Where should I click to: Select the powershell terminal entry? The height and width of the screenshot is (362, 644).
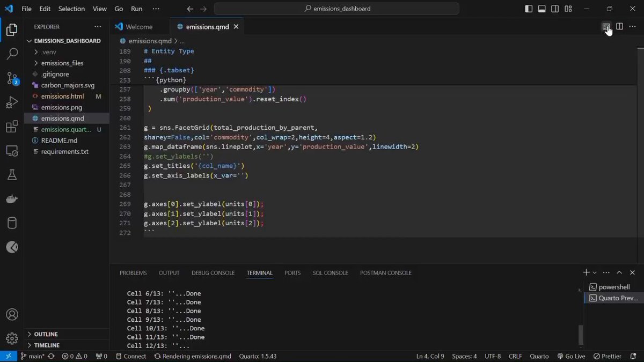tap(614, 287)
